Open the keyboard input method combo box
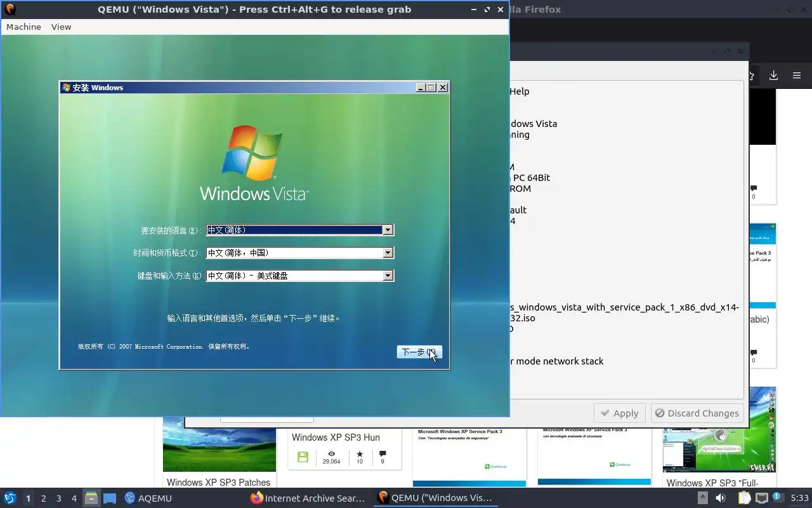Screen dimensions: 812x508 pyautogui.click(x=300, y=276)
